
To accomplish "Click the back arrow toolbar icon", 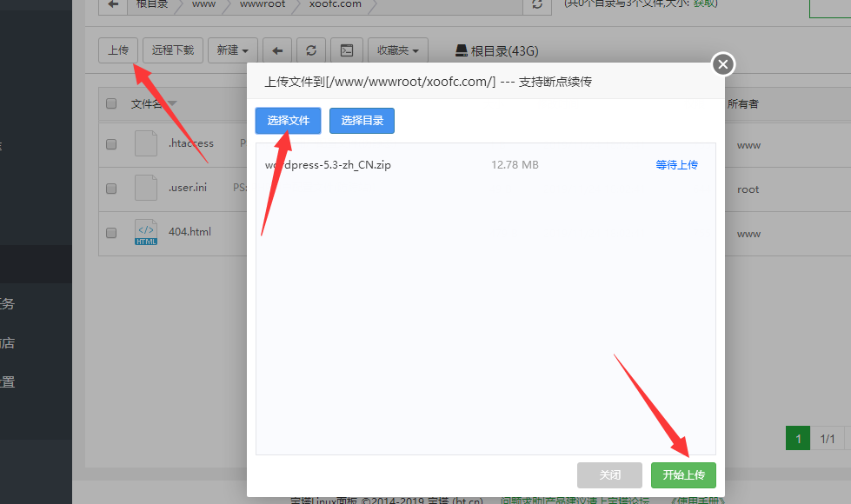I will (277, 50).
